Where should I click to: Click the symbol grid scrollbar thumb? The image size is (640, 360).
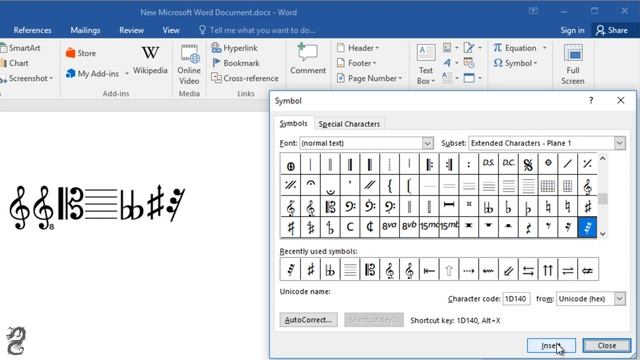(602, 199)
